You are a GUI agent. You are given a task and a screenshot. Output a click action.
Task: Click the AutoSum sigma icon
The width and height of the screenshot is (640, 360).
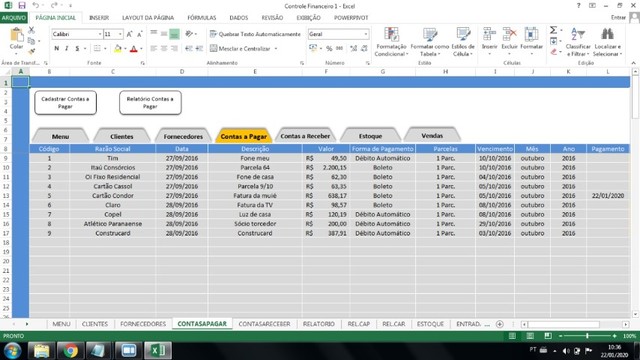[553, 30]
